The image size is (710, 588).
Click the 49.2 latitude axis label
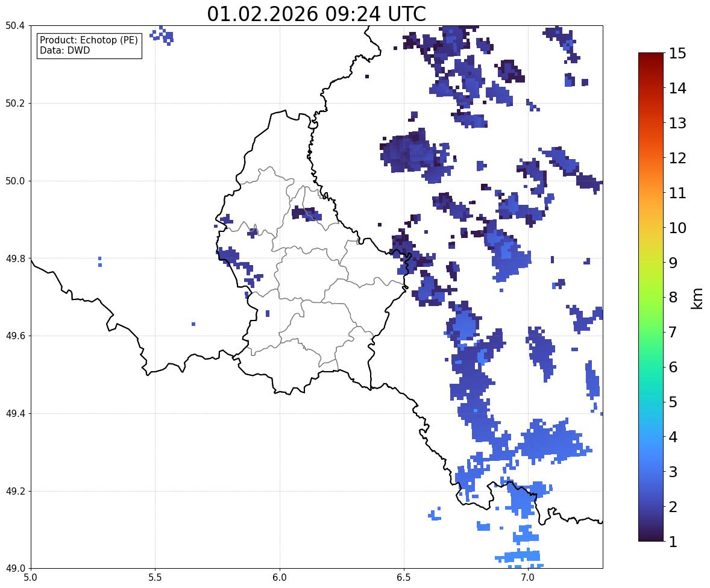(x=15, y=491)
